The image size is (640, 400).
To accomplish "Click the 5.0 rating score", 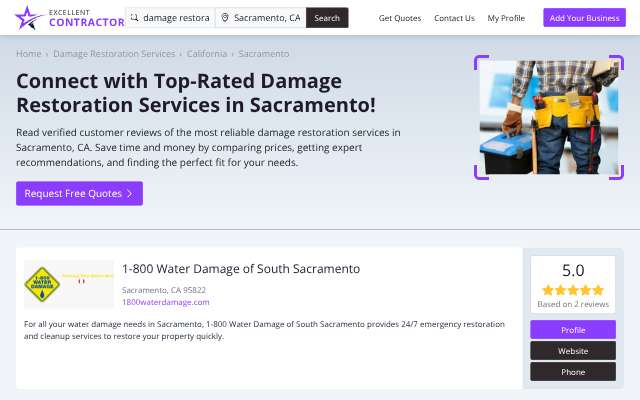I will (x=573, y=270).
